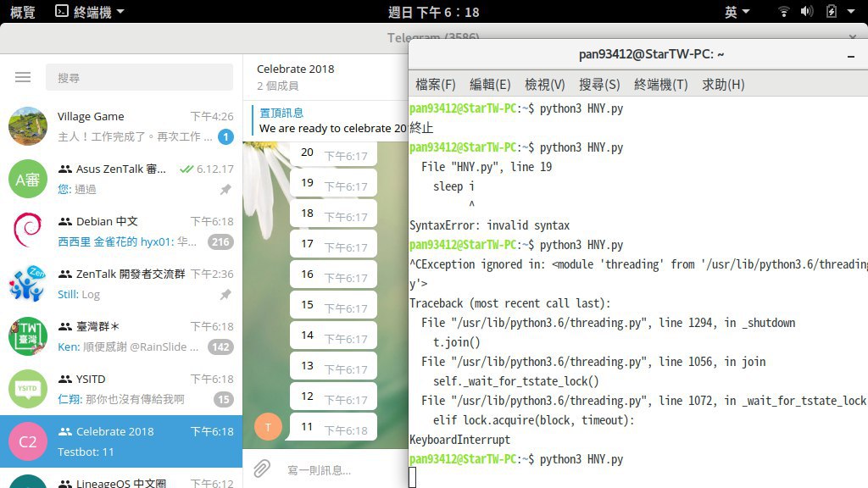
Task: Click the SyntaxError: invalid syntax line
Action: pyautogui.click(x=489, y=225)
